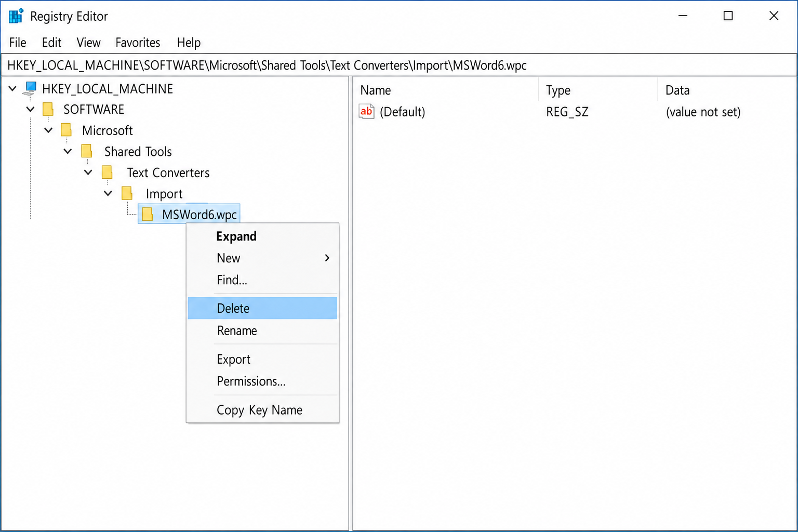Collapse the Microsoft tree node
Screen dimensions: 798x532
(x=48, y=130)
